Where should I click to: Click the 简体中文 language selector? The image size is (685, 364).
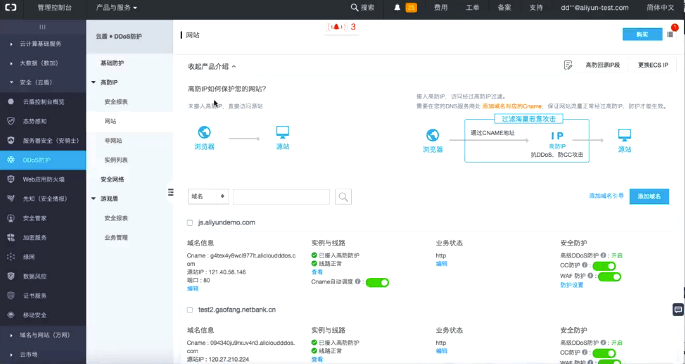click(660, 7)
